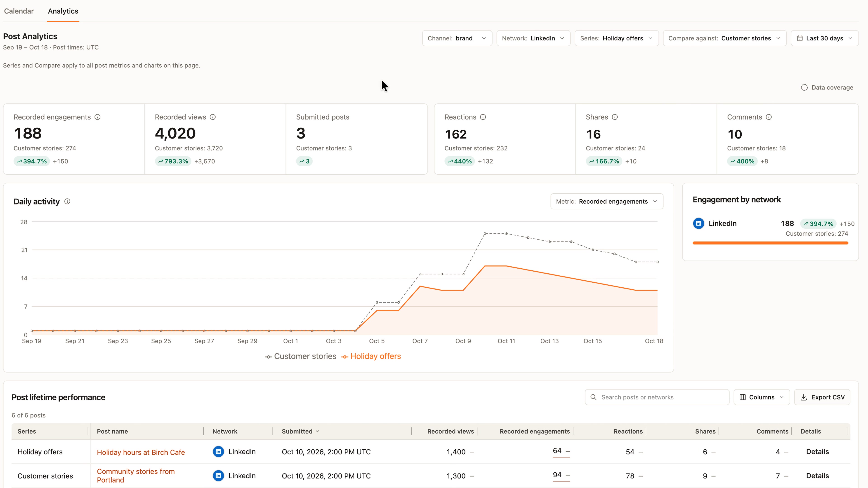Click info icon beside Comments card title
The height and width of the screenshot is (488, 868).
(769, 117)
